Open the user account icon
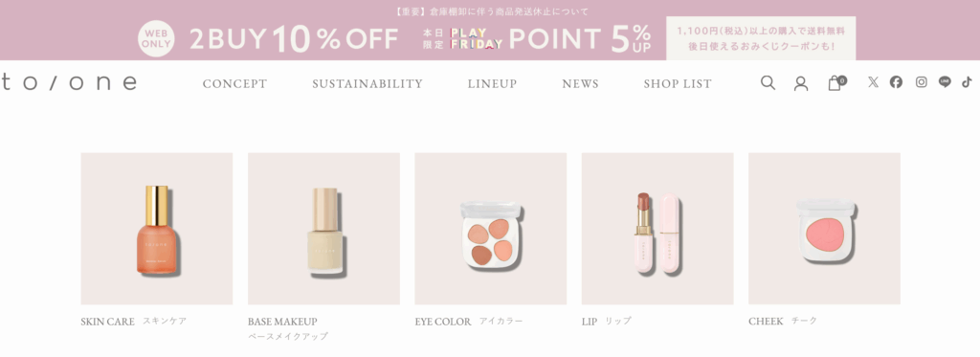980x357 pixels. (801, 83)
